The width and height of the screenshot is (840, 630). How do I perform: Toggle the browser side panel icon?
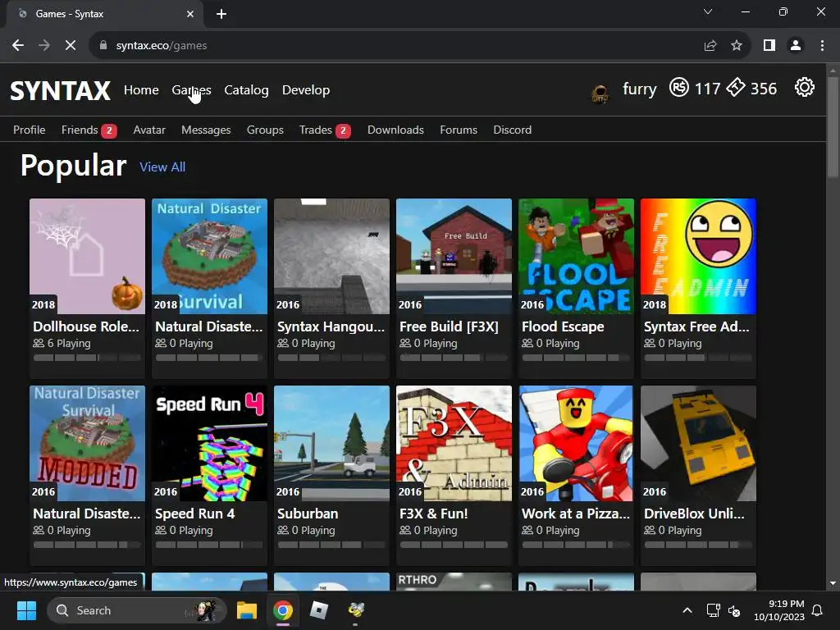point(769,46)
